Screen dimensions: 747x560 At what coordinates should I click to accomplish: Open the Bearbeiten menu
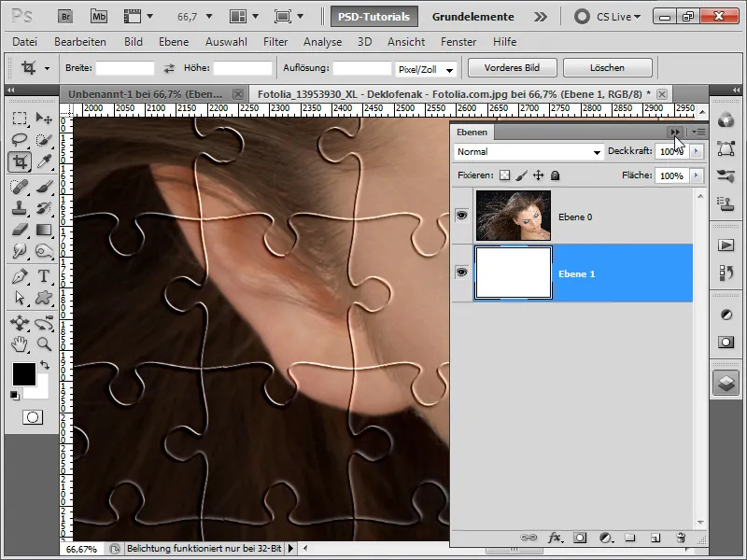point(80,42)
